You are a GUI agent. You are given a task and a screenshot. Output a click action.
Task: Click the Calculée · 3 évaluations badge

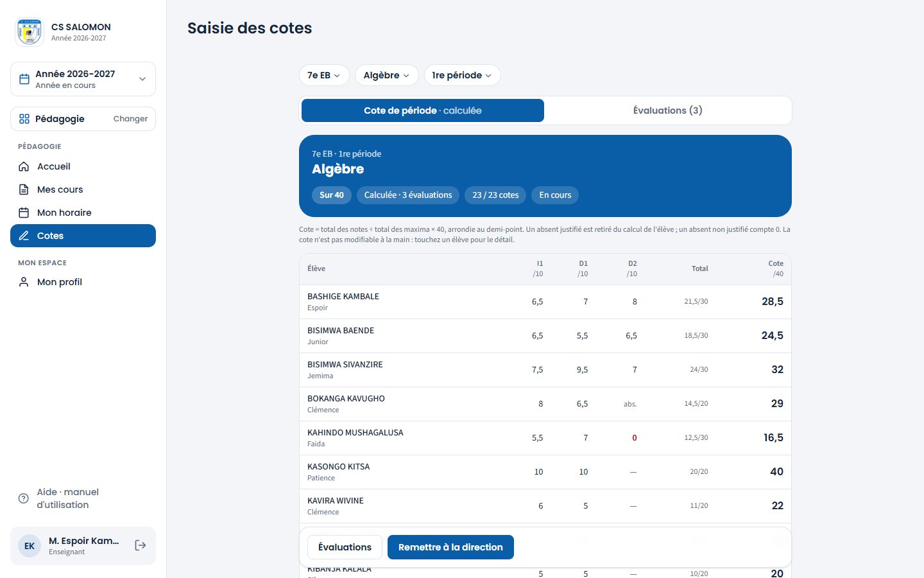[408, 195]
